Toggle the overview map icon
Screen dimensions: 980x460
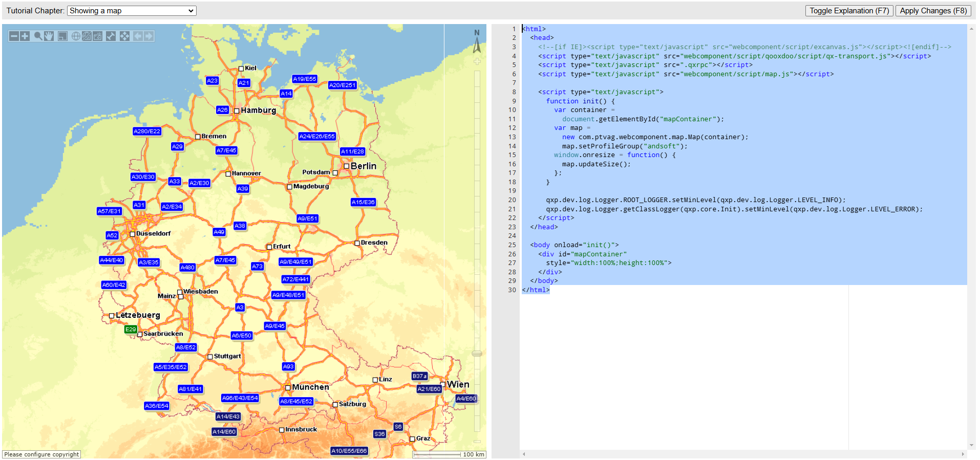point(62,36)
